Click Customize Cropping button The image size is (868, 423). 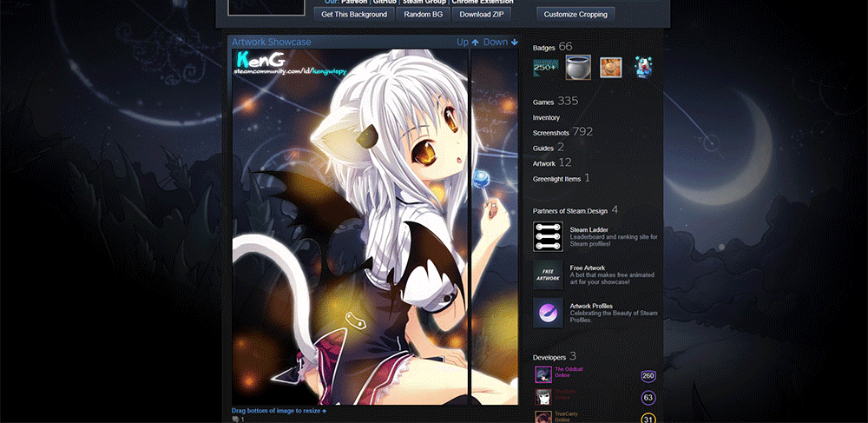[575, 15]
